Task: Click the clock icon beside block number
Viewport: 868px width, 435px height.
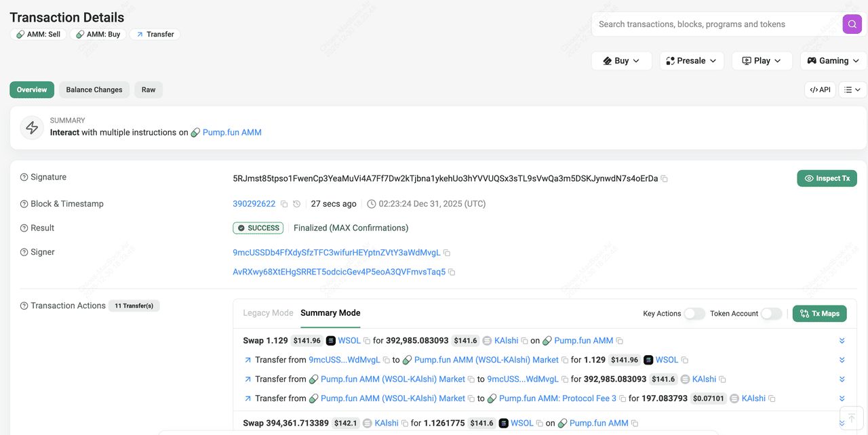Action: click(296, 203)
